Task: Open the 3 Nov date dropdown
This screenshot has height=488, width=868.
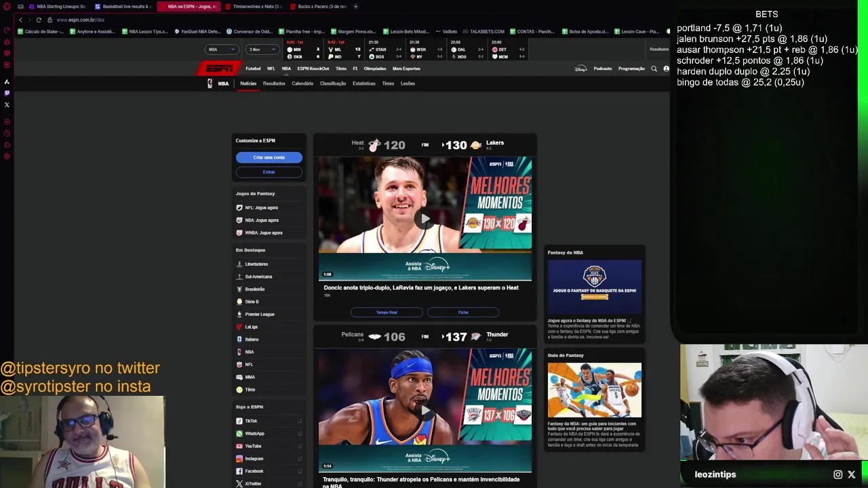Action: click(262, 49)
